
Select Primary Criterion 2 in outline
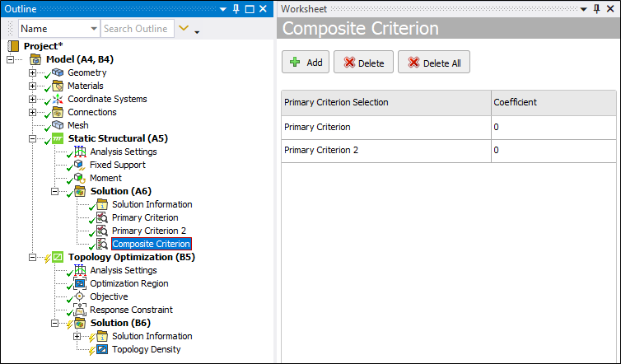pyautogui.click(x=148, y=231)
